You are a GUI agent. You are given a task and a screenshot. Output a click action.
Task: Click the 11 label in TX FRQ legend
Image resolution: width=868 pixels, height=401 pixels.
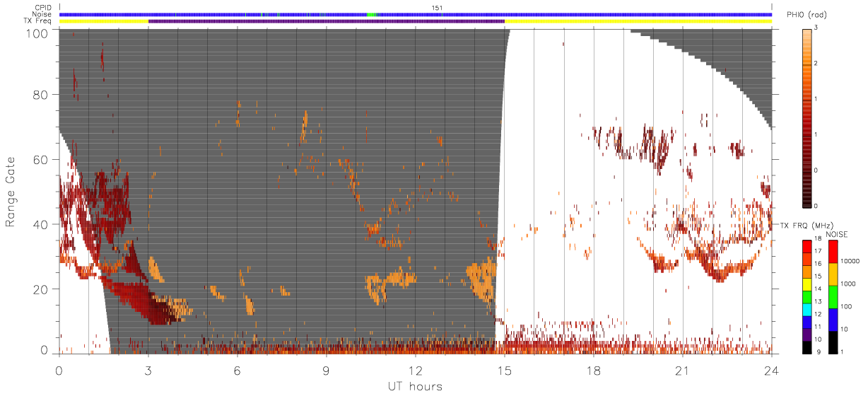817,328
